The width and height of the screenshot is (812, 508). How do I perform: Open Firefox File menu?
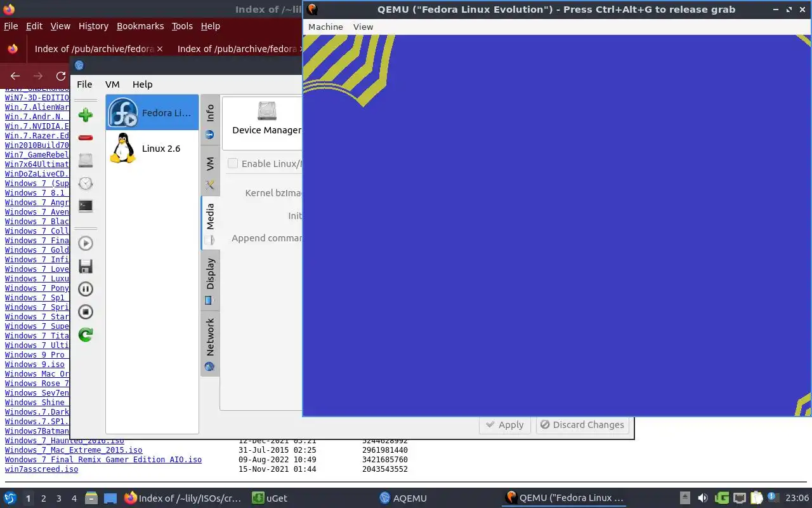[11, 26]
